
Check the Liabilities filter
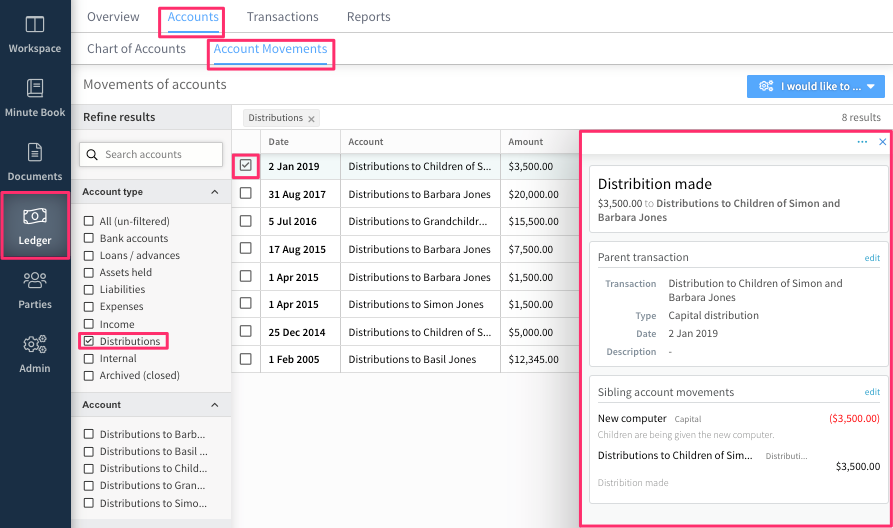click(x=88, y=289)
